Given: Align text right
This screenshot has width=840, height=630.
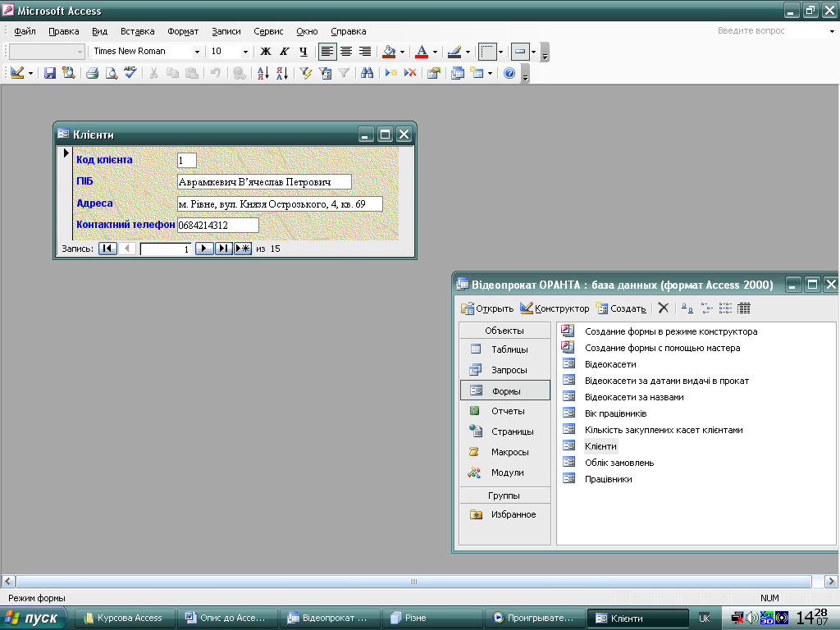Looking at the screenshot, I should tap(365, 52).
